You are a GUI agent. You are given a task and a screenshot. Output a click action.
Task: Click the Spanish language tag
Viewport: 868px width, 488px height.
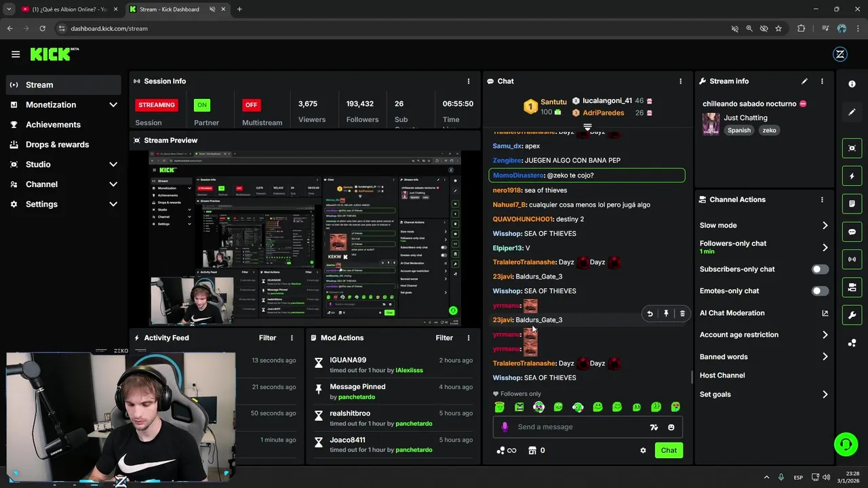pos(739,130)
